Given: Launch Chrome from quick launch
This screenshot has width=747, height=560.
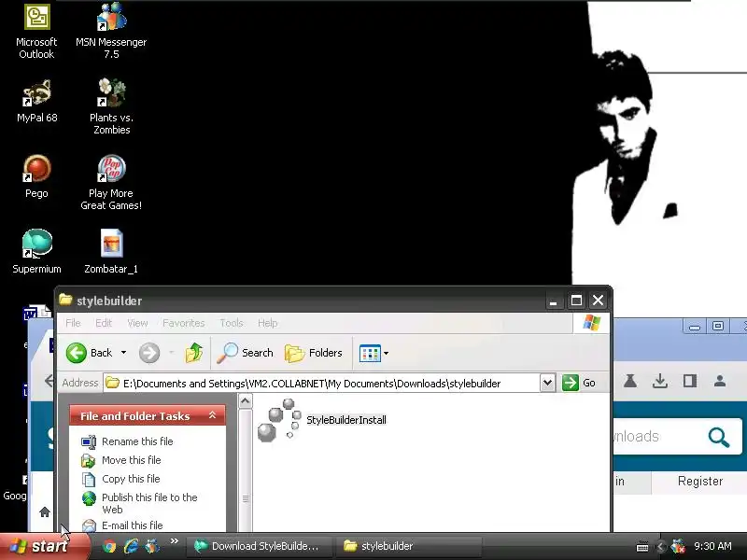Looking at the screenshot, I should 109,546.
